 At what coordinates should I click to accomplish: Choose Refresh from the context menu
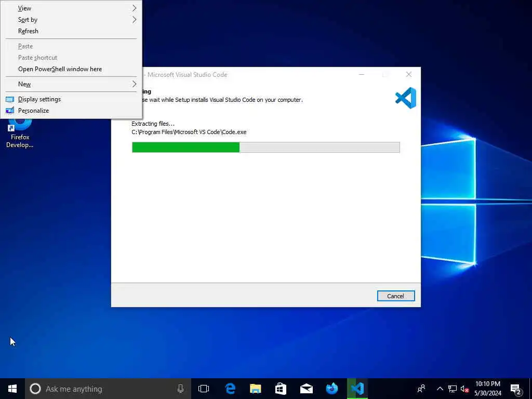[71, 31]
